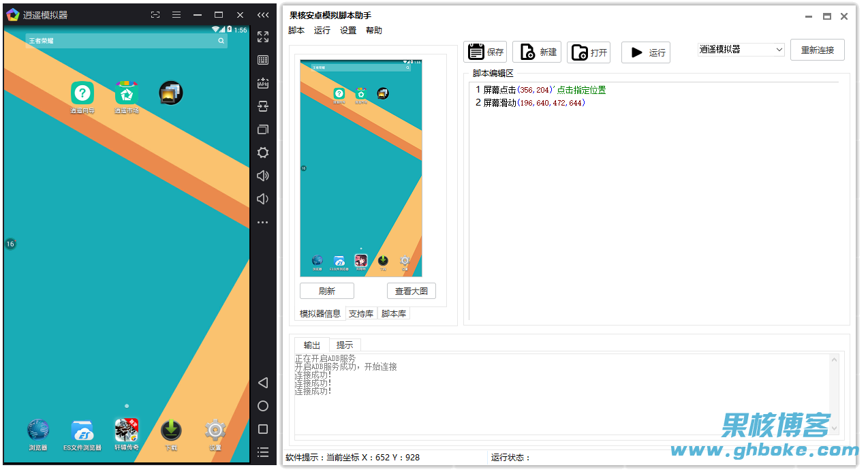
Task: Click the 逍遥模拟器 logo in title bar
Action: tap(12, 14)
